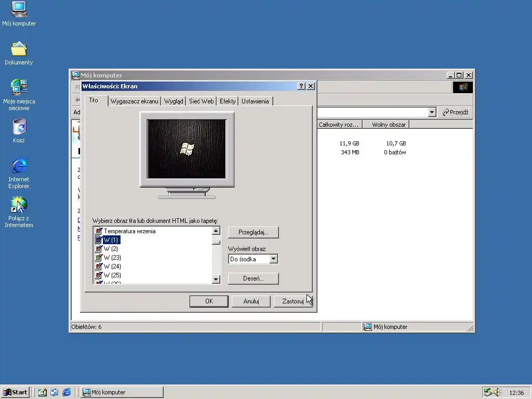Click the 11,9 GB total size cell
532x399 pixels.
(x=349, y=143)
